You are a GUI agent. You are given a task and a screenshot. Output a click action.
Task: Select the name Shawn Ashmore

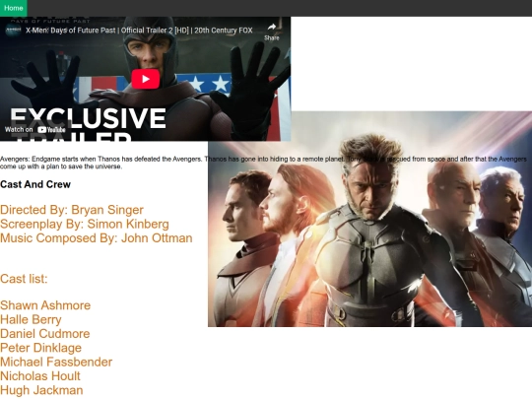pos(45,305)
